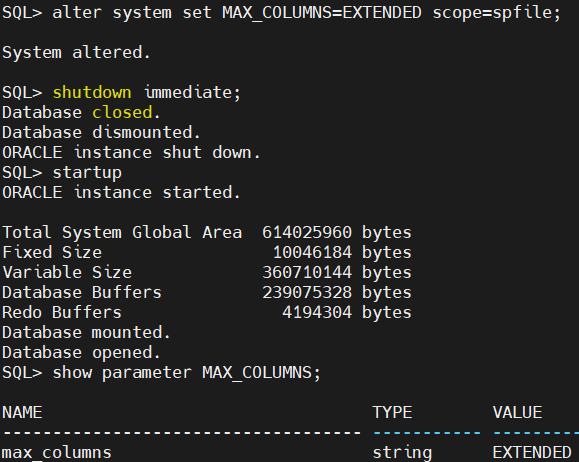This screenshot has width=579, height=462.
Task: Click the 'ORACLE instance shut down.' line
Action: [x=131, y=152]
